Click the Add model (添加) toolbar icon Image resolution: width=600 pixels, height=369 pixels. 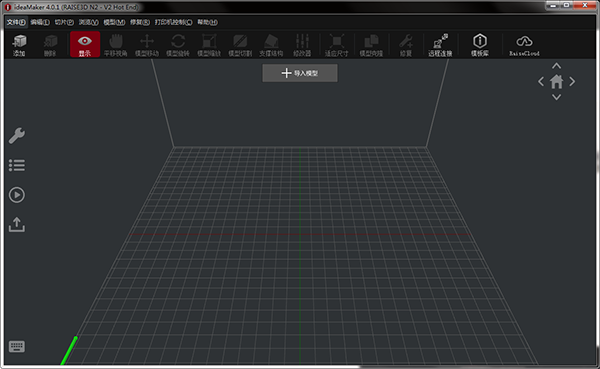19,45
